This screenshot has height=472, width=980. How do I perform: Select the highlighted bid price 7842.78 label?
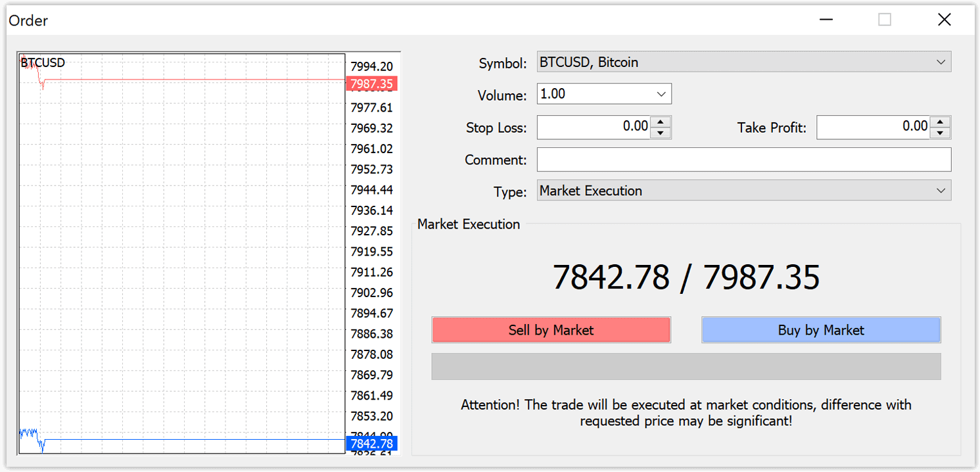(371, 444)
